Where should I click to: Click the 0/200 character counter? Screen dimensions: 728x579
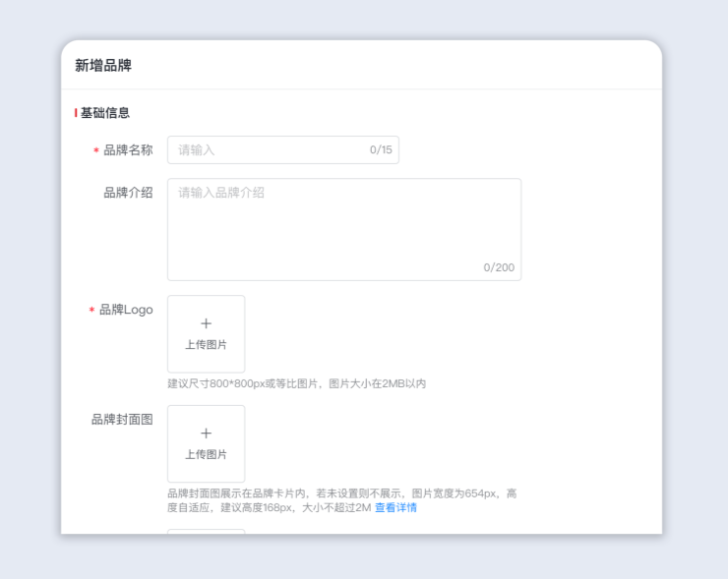(x=499, y=267)
